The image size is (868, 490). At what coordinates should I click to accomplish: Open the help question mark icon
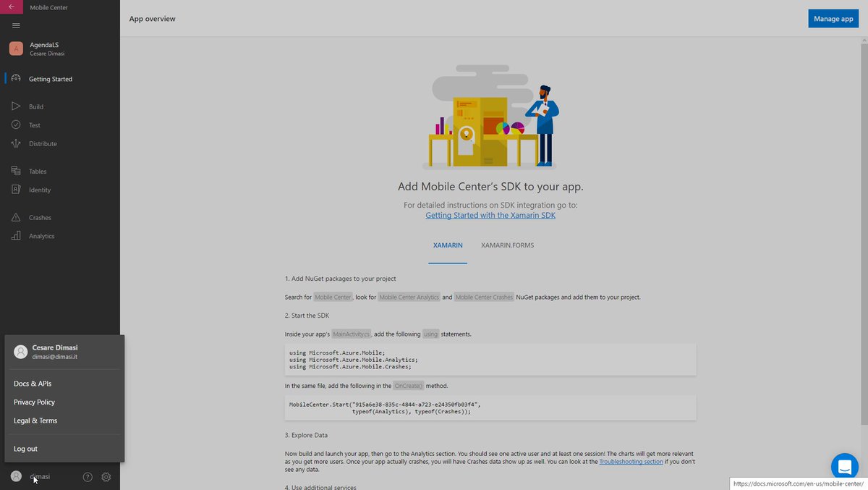pyautogui.click(x=88, y=477)
